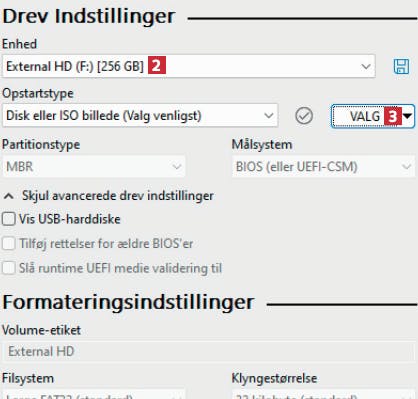Open the Enhed device dropdown
The height and width of the screenshot is (399, 418).
[x=189, y=66]
